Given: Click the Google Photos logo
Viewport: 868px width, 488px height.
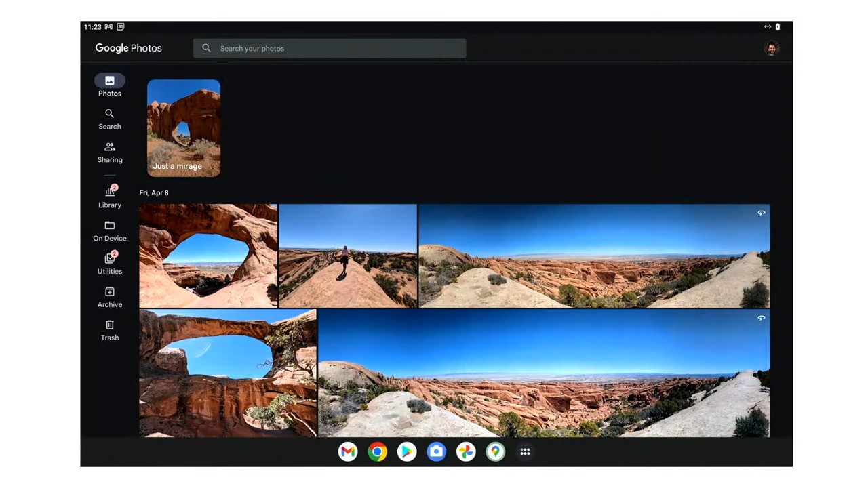Looking at the screenshot, I should coord(128,48).
